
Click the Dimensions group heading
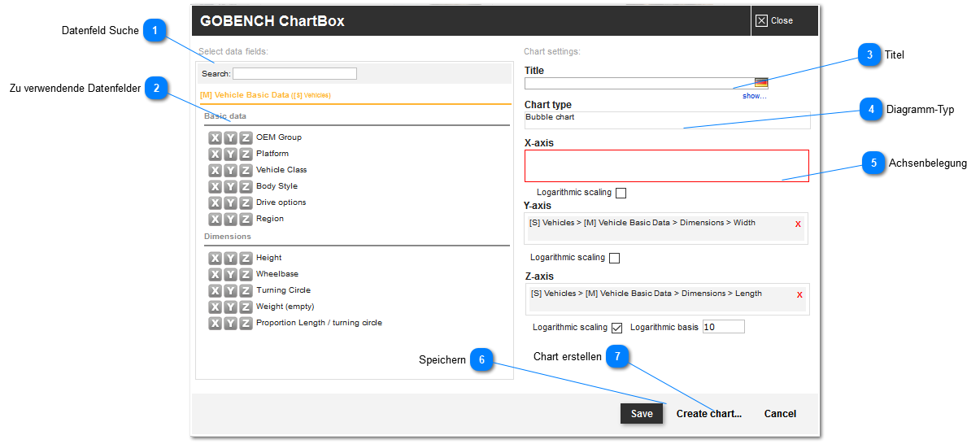(x=228, y=237)
